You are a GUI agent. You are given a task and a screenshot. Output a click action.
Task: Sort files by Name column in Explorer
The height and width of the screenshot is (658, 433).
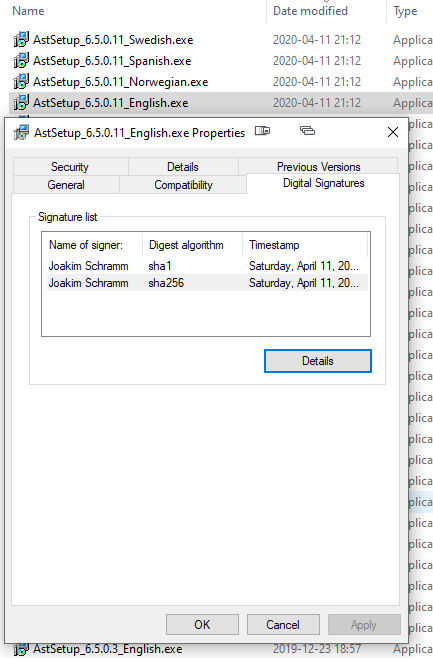(x=28, y=10)
